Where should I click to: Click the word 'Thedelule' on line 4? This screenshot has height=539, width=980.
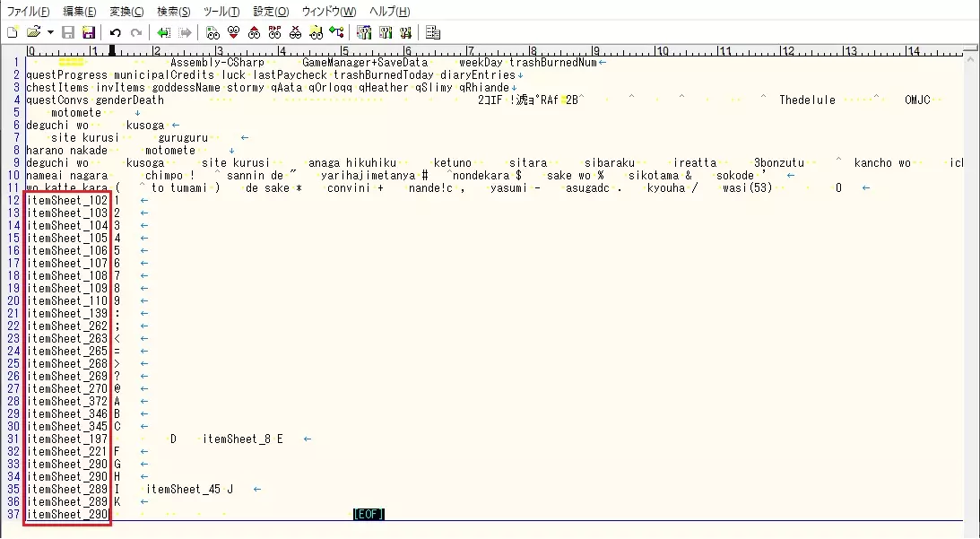808,100
